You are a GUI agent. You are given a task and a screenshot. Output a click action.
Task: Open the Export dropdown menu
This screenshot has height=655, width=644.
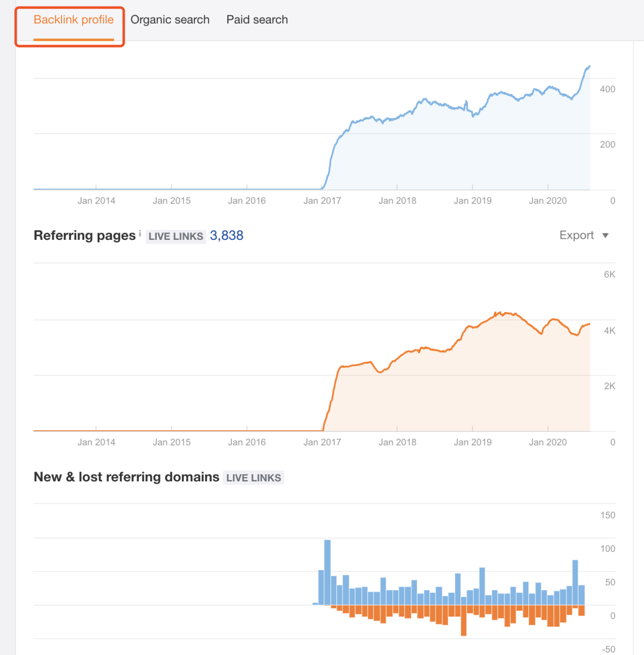(x=584, y=235)
